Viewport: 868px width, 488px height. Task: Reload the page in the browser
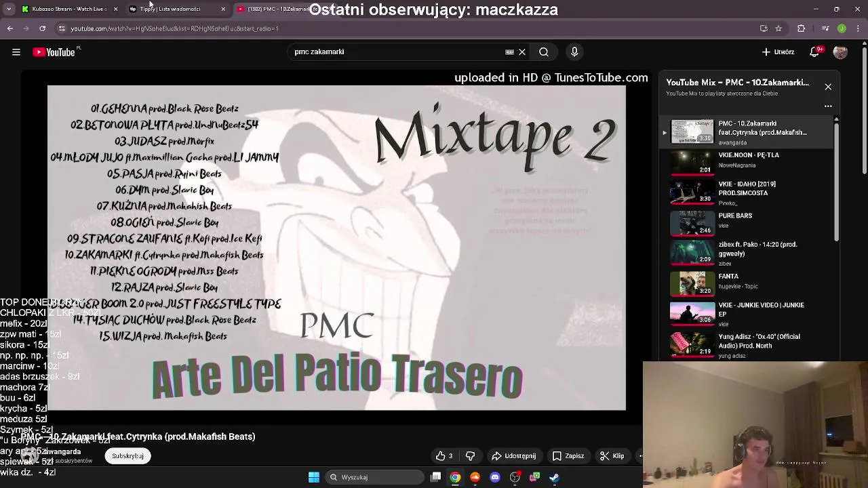42,28
